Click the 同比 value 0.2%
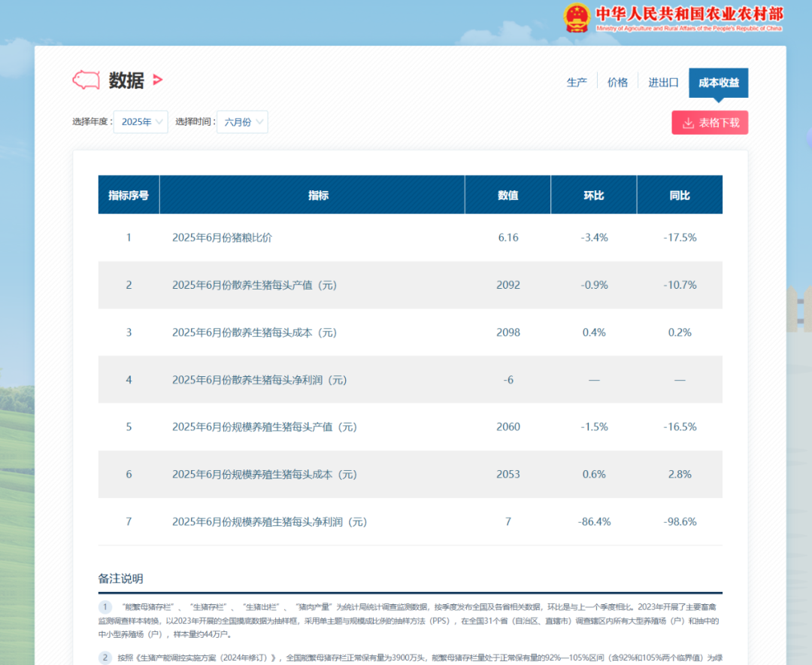 point(680,332)
